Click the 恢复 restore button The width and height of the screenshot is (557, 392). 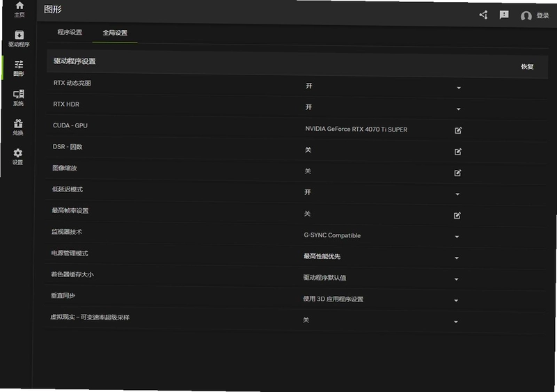[x=527, y=66]
